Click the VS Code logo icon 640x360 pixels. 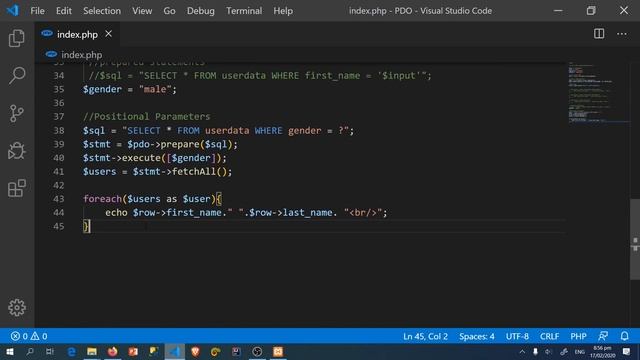tap(12, 10)
